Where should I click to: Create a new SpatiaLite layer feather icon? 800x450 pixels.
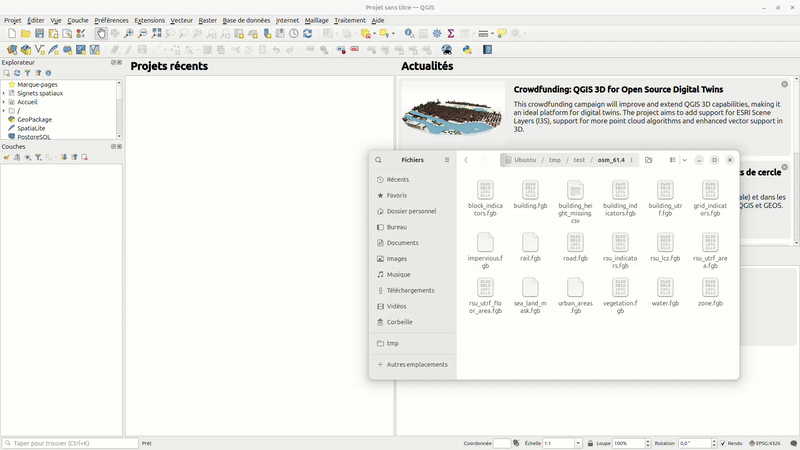tap(53, 49)
